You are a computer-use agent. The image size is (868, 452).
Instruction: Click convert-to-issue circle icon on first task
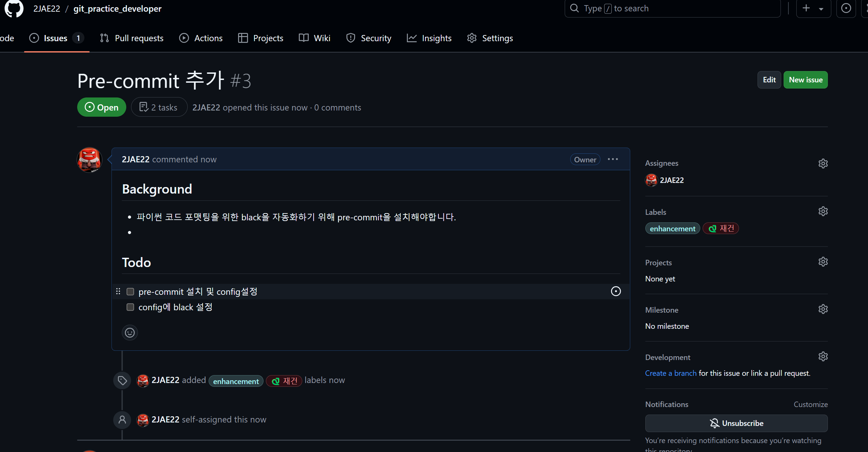[616, 291]
